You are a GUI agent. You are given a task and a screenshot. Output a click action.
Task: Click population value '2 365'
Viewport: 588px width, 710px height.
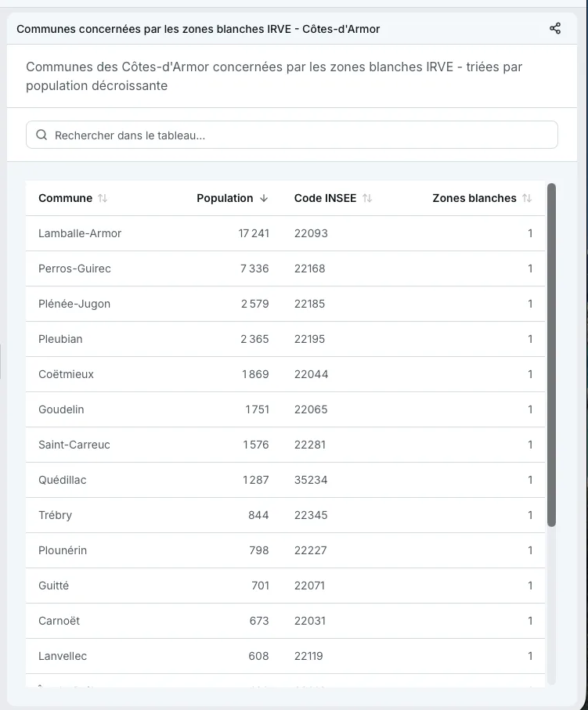(254, 339)
